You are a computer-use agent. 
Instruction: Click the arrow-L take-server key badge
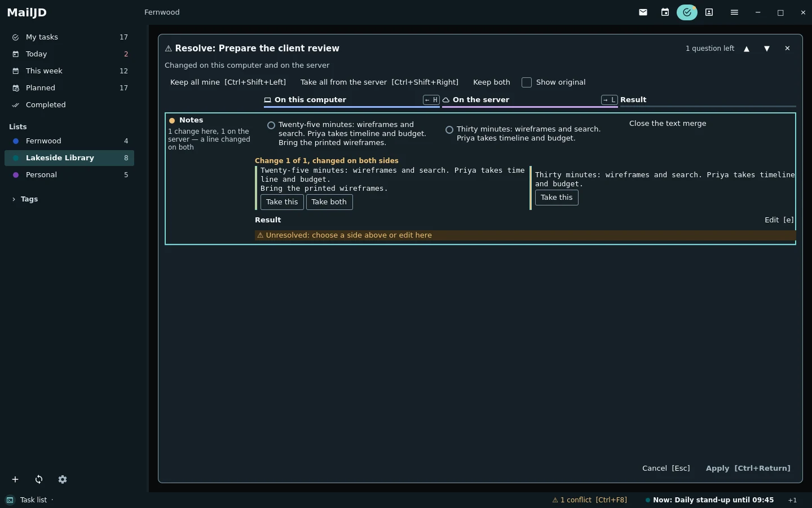point(610,100)
